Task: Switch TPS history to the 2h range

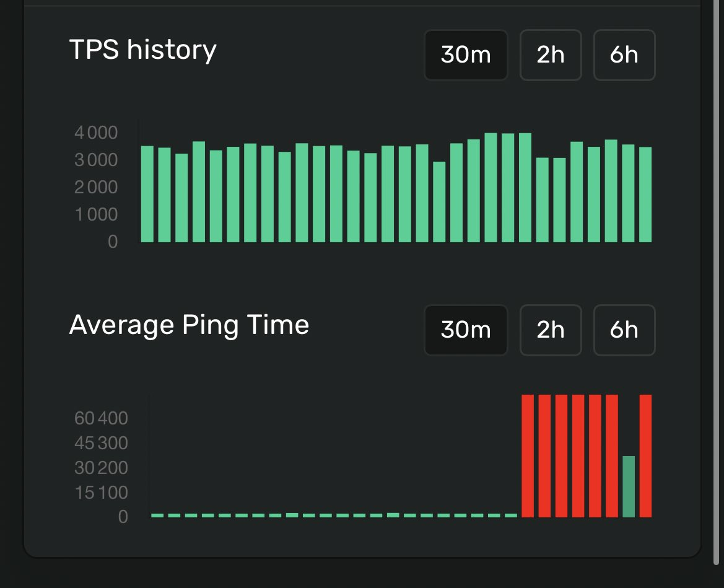Action: click(550, 55)
